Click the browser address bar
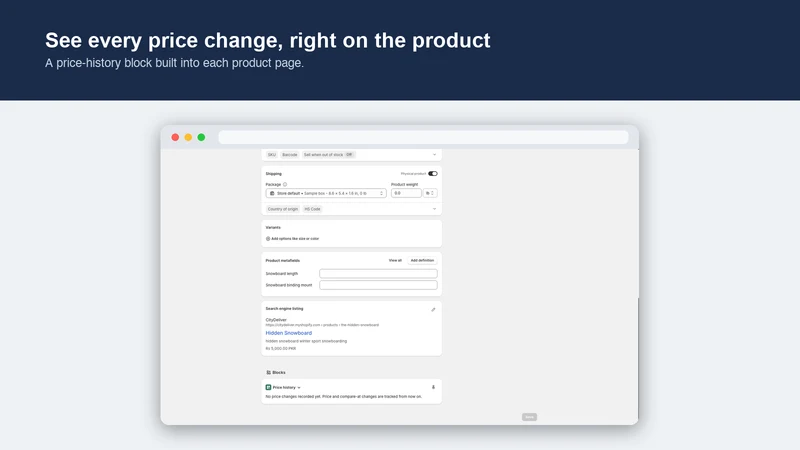The height and width of the screenshot is (450, 800). click(x=423, y=137)
